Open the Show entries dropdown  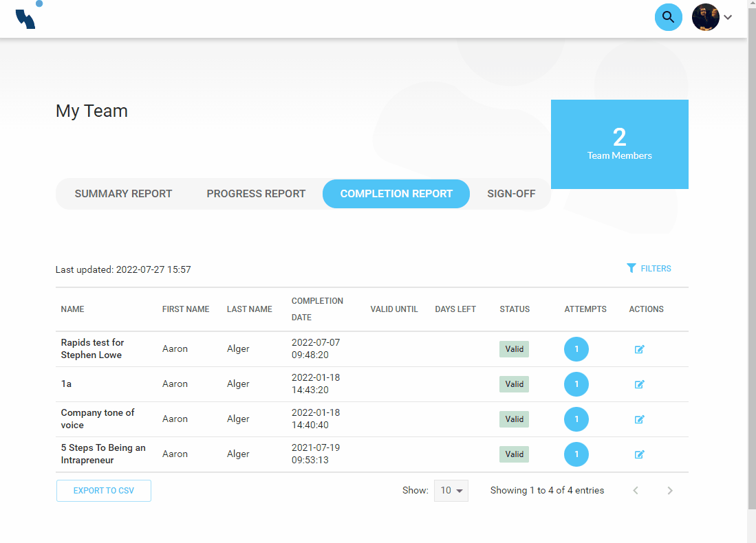451,491
